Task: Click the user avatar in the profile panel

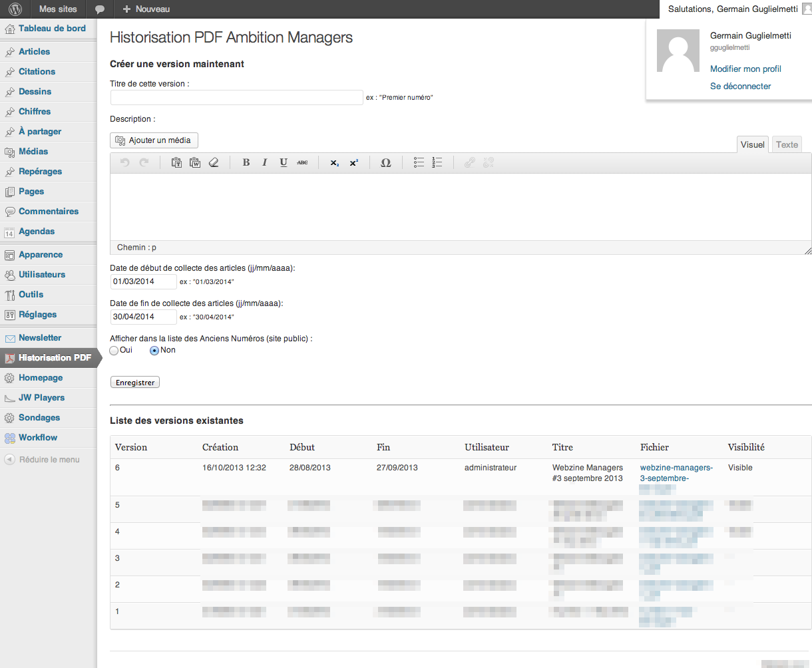Action: (678, 51)
